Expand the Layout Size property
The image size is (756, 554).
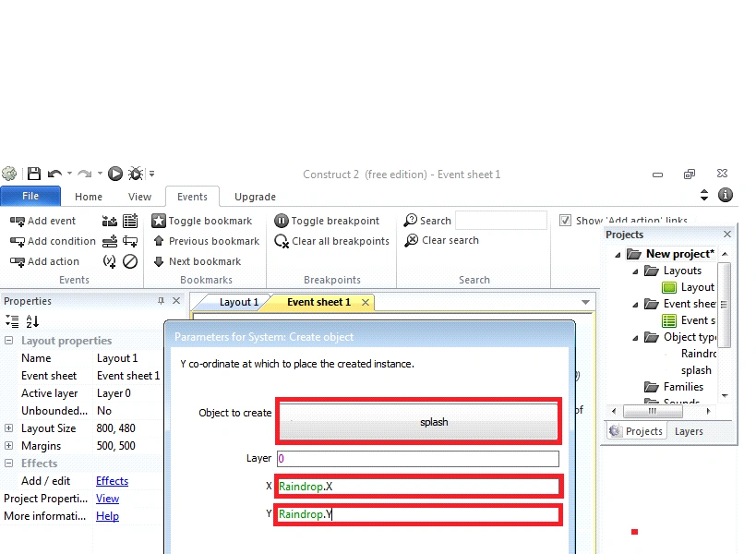(8, 428)
